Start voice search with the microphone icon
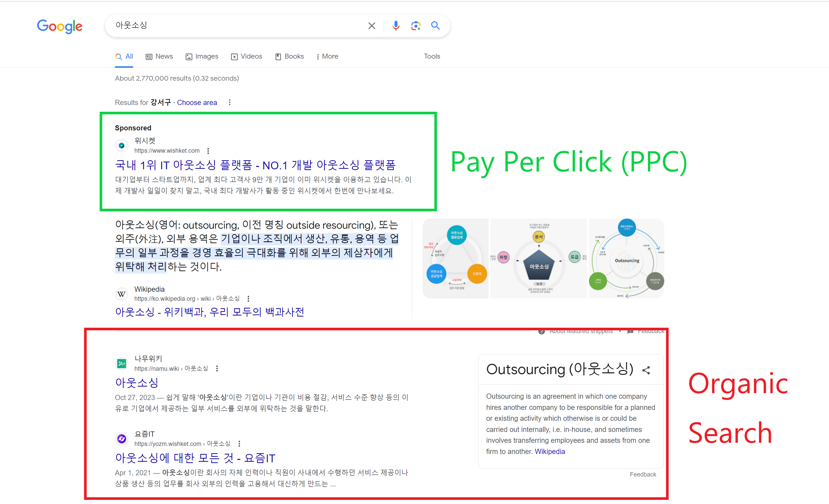 coord(396,26)
